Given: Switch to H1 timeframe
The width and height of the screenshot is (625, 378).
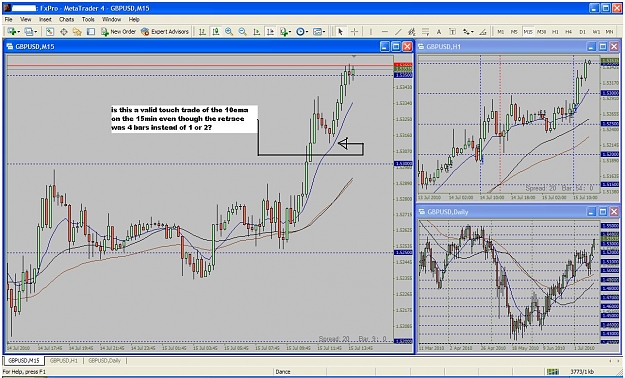Looking at the screenshot, I should click(555, 32).
